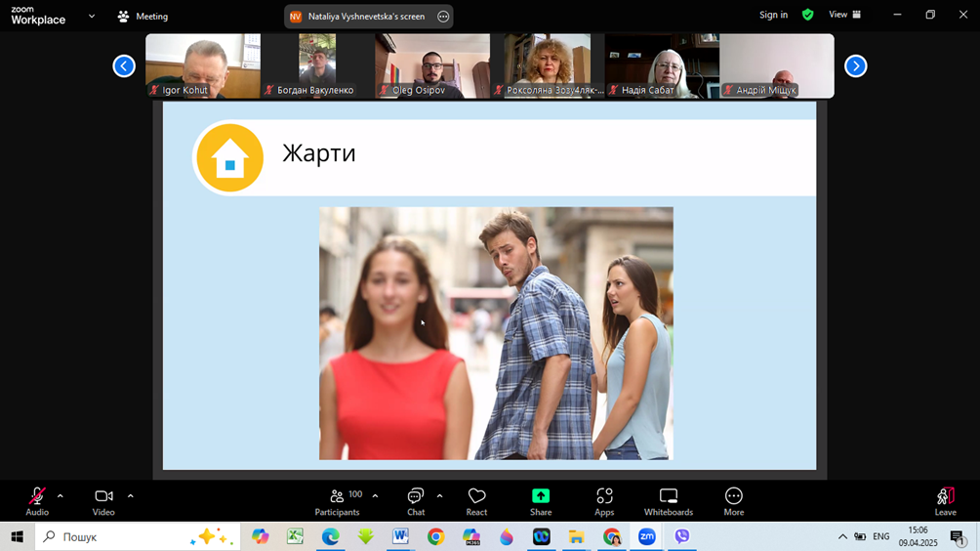This screenshot has width=980, height=551.
Task: Open the View layout menu
Action: (x=844, y=15)
